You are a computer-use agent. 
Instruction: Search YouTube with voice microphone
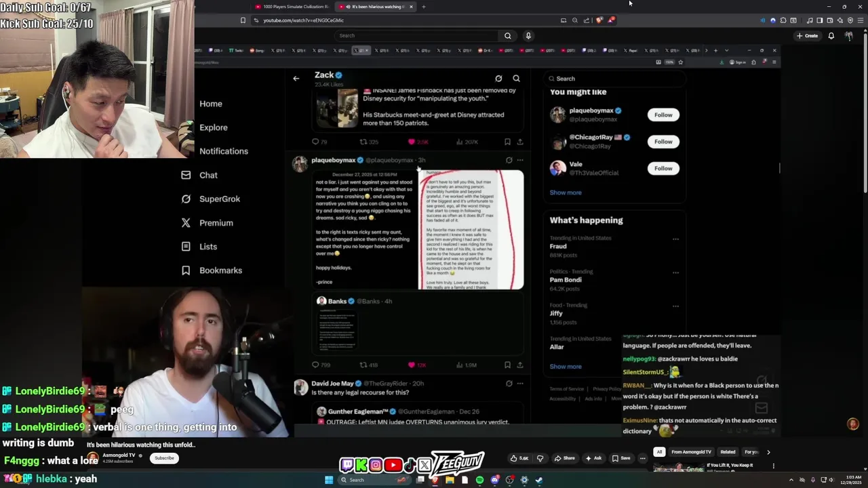coord(528,36)
